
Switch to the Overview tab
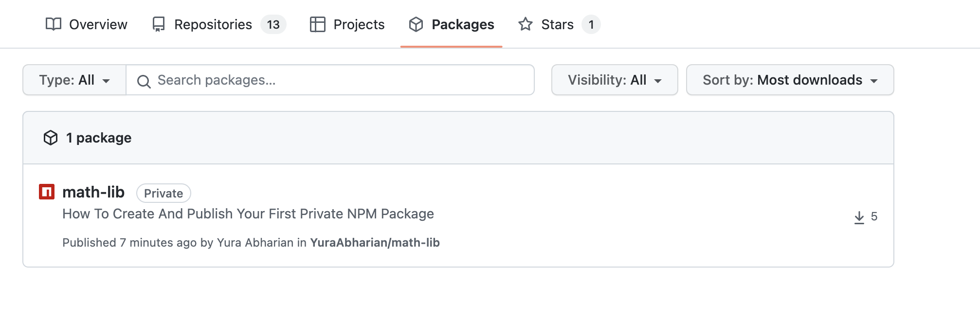[97, 24]
